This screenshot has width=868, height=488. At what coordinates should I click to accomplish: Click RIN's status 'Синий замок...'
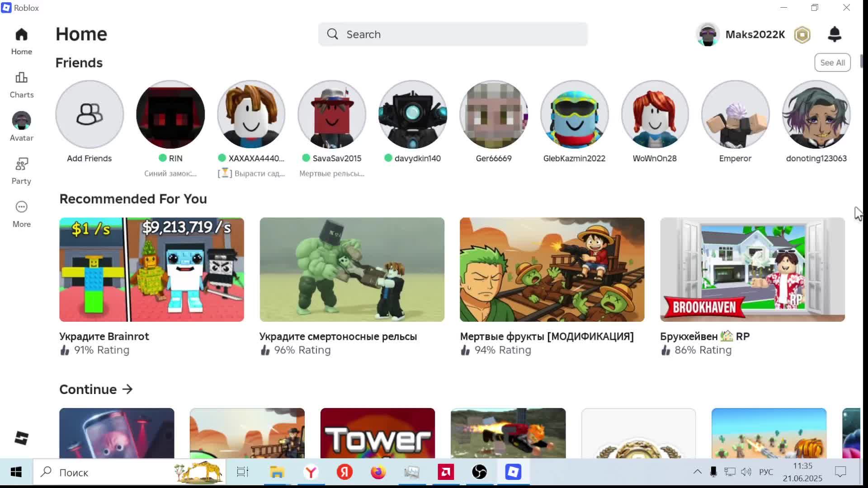pyautogui.click(x=170, y=174)
